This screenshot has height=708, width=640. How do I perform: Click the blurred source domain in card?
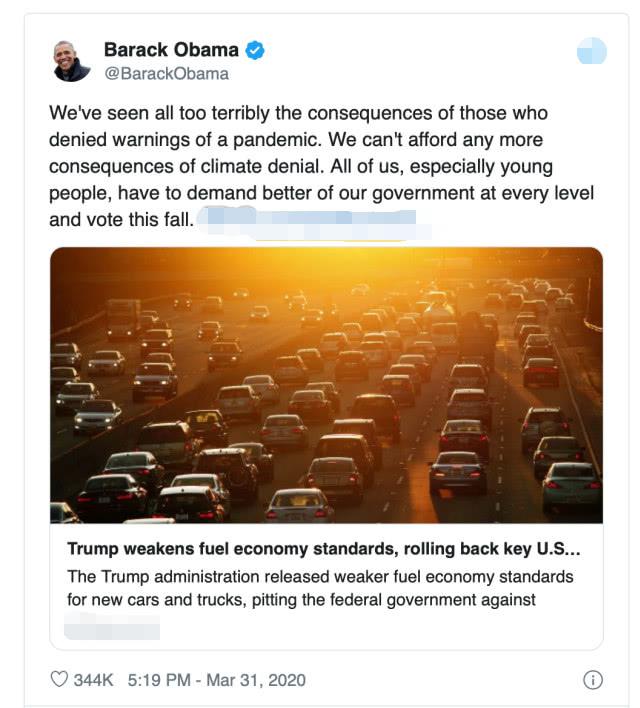pos(111,629)
